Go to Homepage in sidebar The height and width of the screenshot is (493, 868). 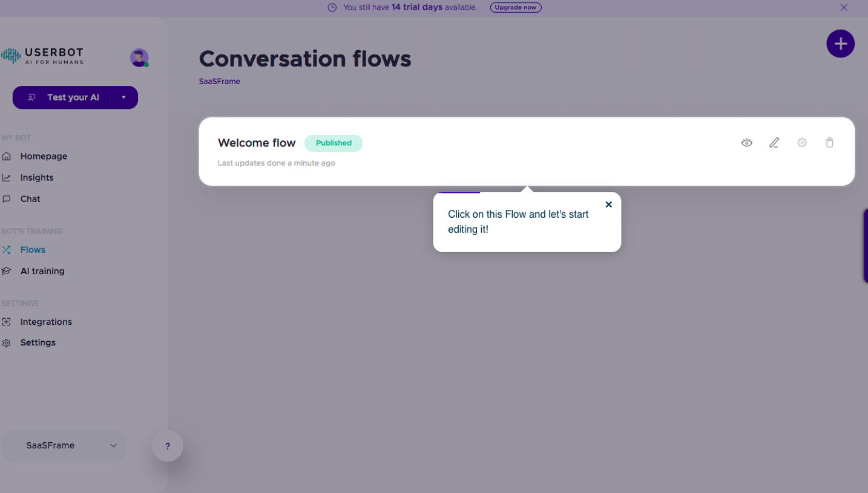(44, 156)
